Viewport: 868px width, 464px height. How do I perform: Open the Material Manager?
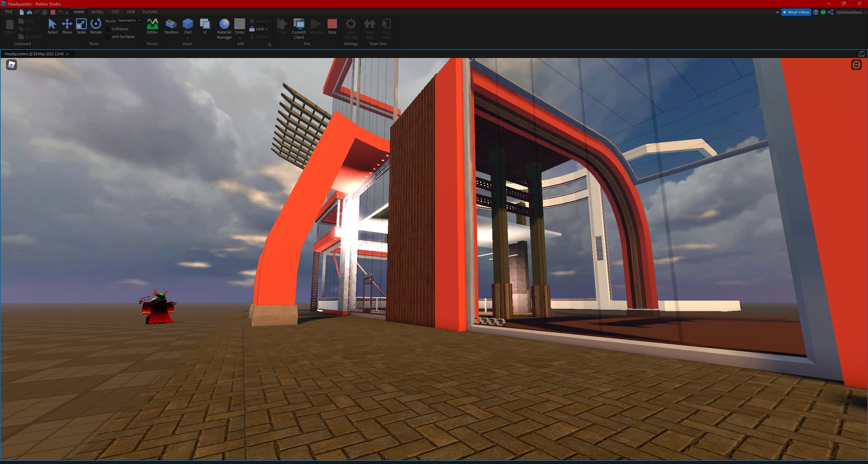pyautogui.click(x=224, y=27)
